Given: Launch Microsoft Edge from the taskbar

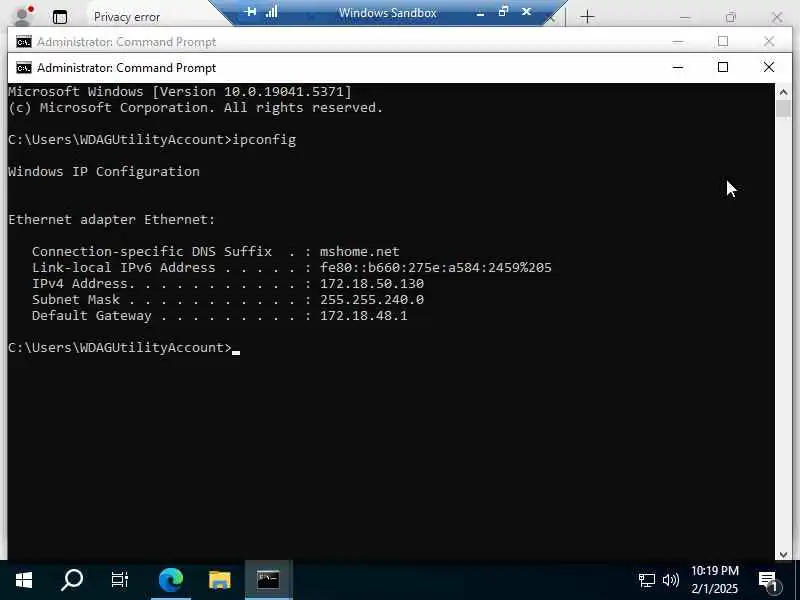Looking at the screenshot, I should point(171,580).
